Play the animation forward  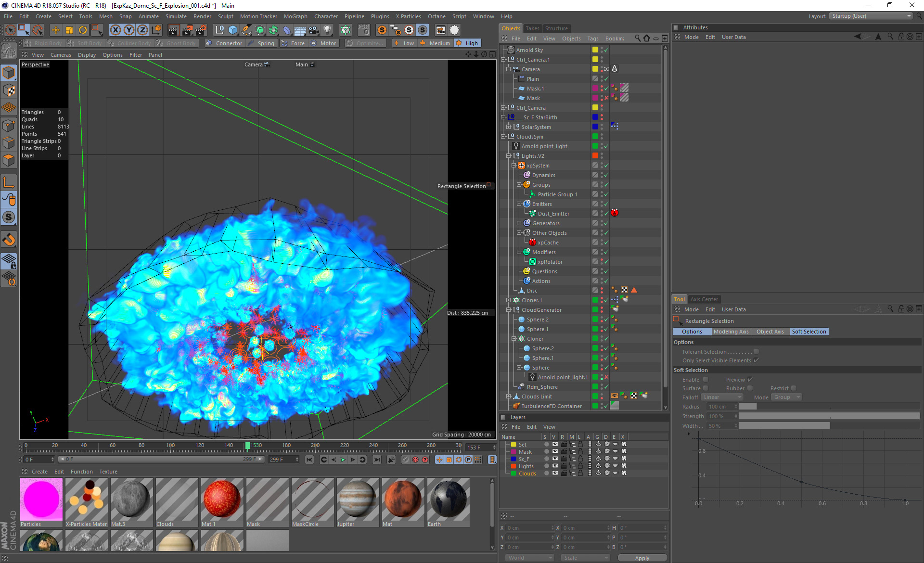click(343, 460)
